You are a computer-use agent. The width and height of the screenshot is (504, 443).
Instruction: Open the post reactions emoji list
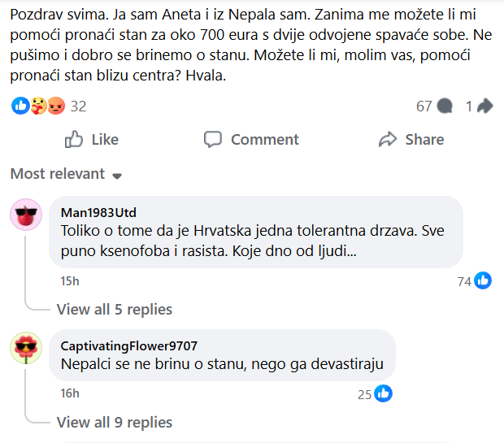(x=38, y=106)
